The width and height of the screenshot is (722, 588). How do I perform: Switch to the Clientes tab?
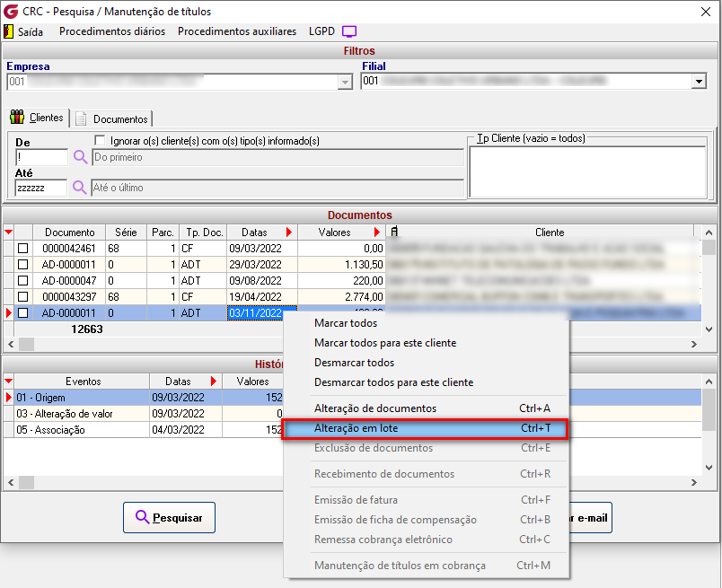tap(38, 118)
